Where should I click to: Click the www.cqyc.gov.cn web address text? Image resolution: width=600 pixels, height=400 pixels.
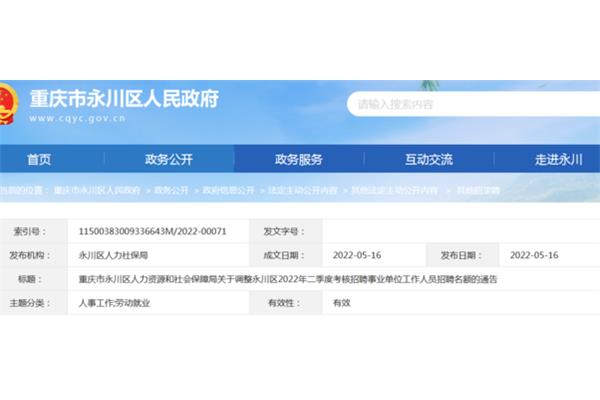point(77,118)
